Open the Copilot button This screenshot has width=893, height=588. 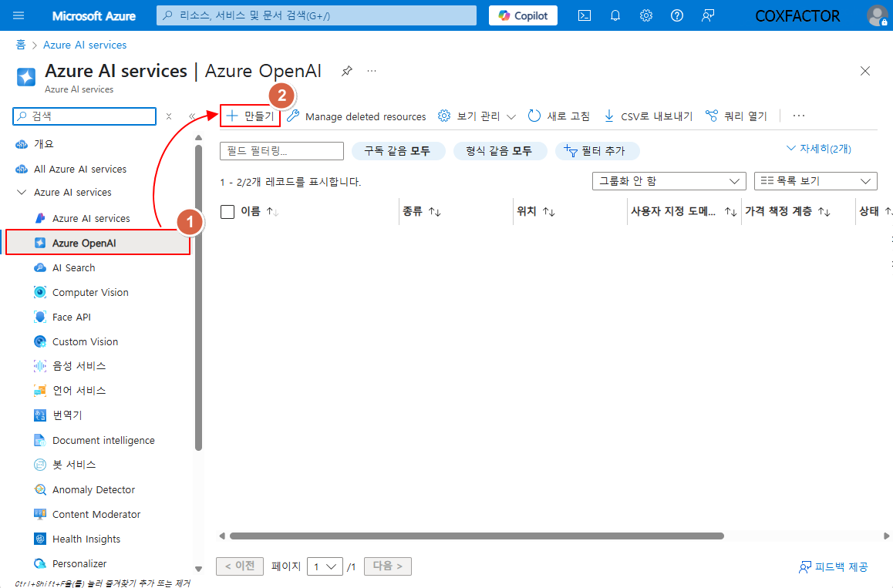pos(523,15)
